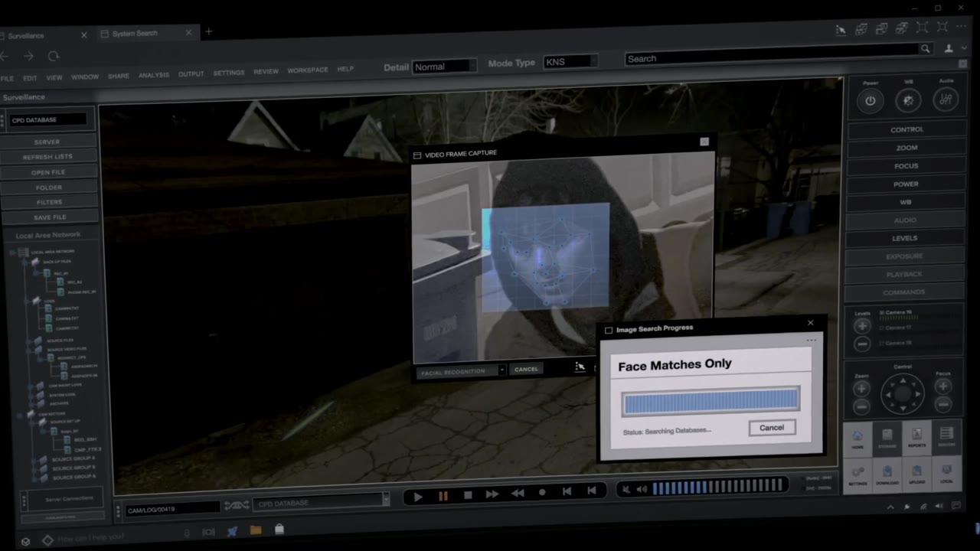Cancel the image search progress
Image resolution: width=980 pixels, height=551 pixels.
[x=772, y=428]
